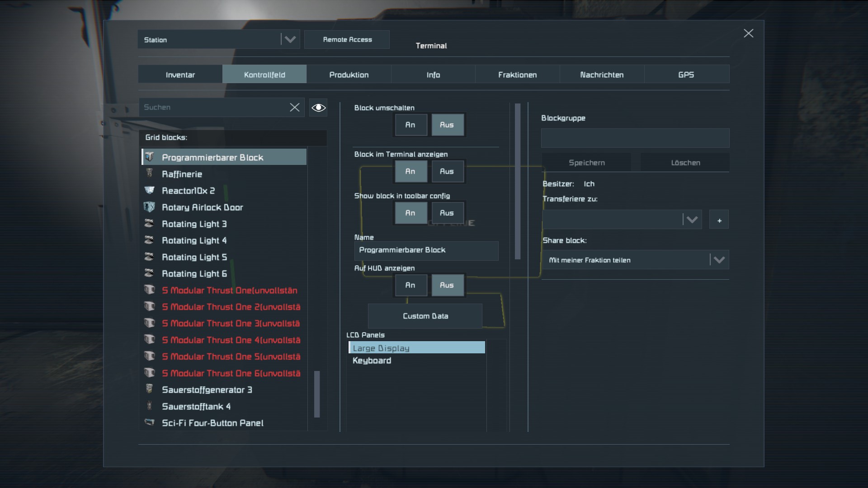Clear the search field with the X icon
This screenshot has width=868, height=488.
tap(294, 108)
